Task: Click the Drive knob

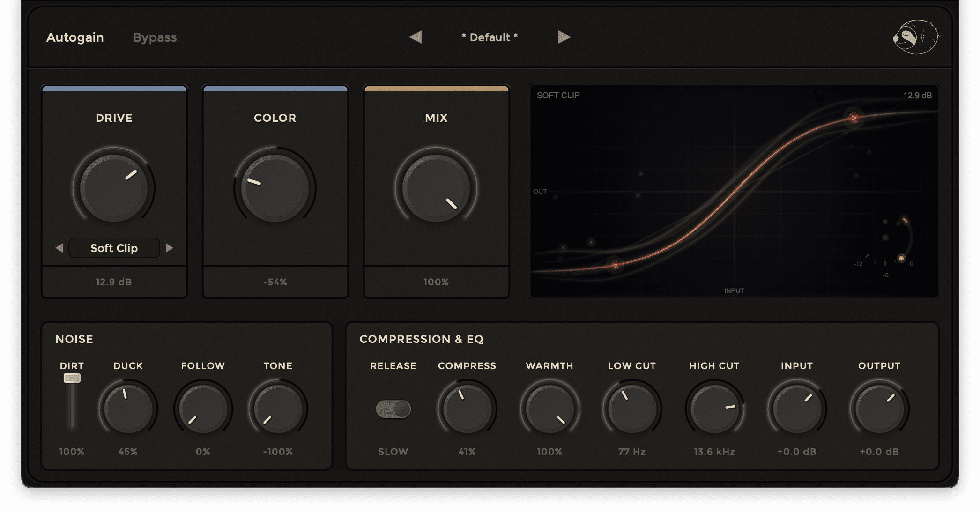Action: coord(114,188)
